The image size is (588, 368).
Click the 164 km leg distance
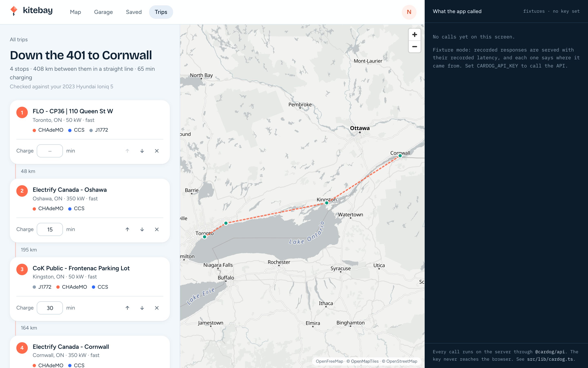tap(29, 328)
